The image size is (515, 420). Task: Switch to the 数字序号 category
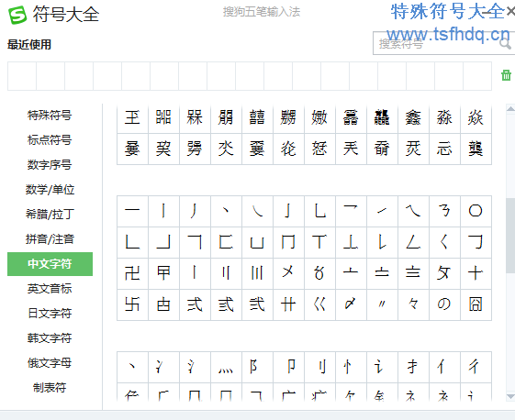(x=50, y=165)
